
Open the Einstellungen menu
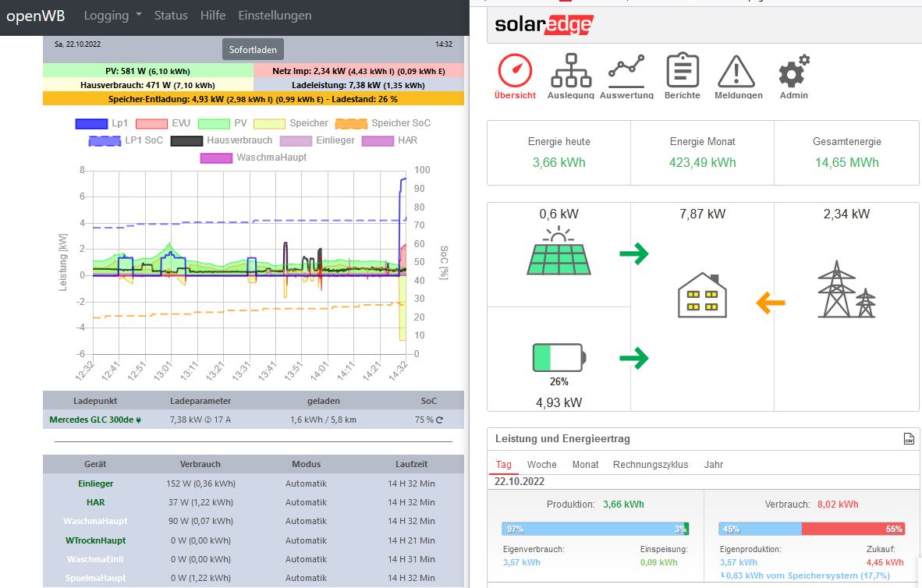click(x=275, y=16)
